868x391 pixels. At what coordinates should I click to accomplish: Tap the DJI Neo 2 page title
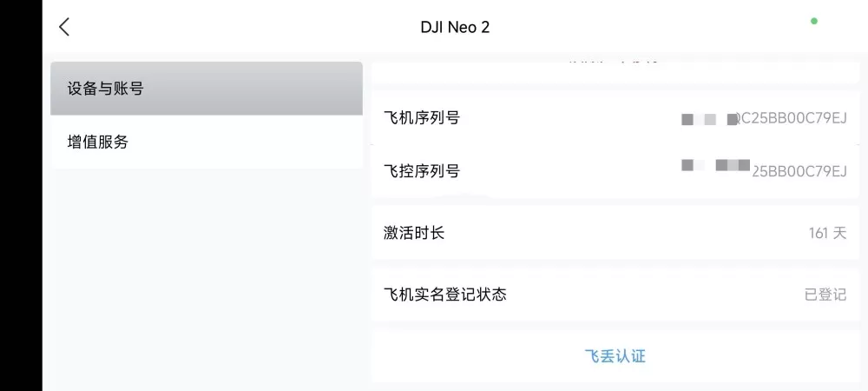[455, 27]
